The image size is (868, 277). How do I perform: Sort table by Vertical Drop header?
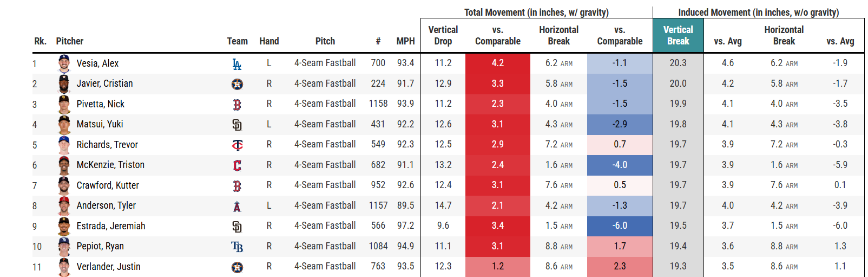[x=443, y=35]
